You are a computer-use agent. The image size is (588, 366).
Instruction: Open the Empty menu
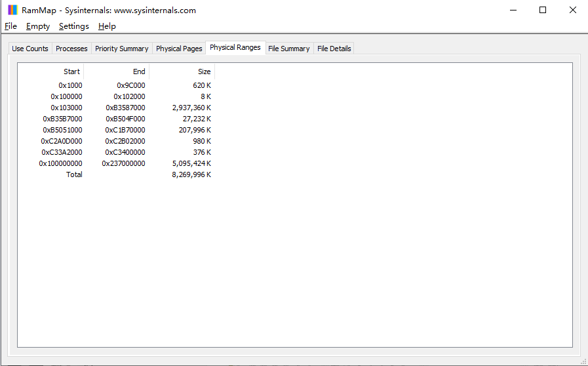(x=38, y=26)
